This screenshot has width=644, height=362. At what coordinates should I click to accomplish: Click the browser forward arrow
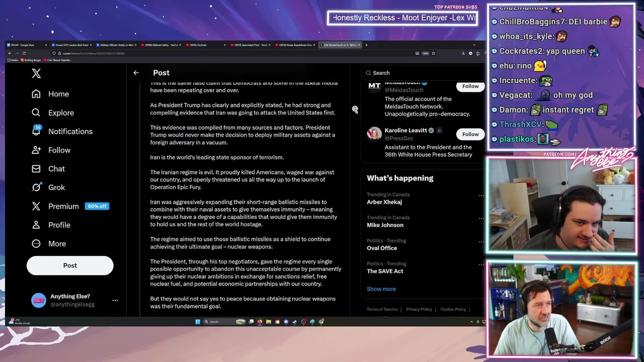pos(17,53)
